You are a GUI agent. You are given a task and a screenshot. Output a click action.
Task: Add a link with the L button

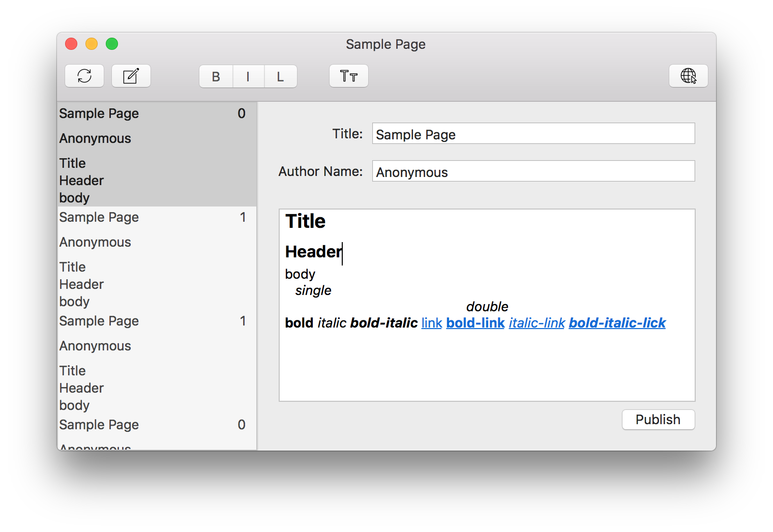click(x=280, y=76)
